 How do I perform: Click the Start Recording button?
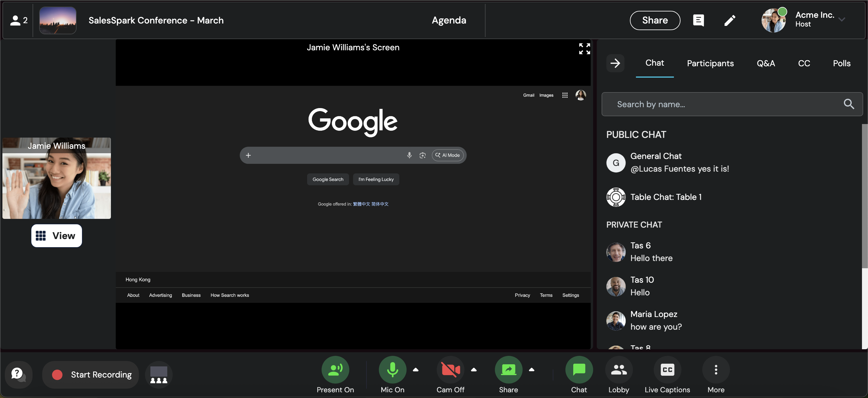pyautogui.click(x=91, y=375)
